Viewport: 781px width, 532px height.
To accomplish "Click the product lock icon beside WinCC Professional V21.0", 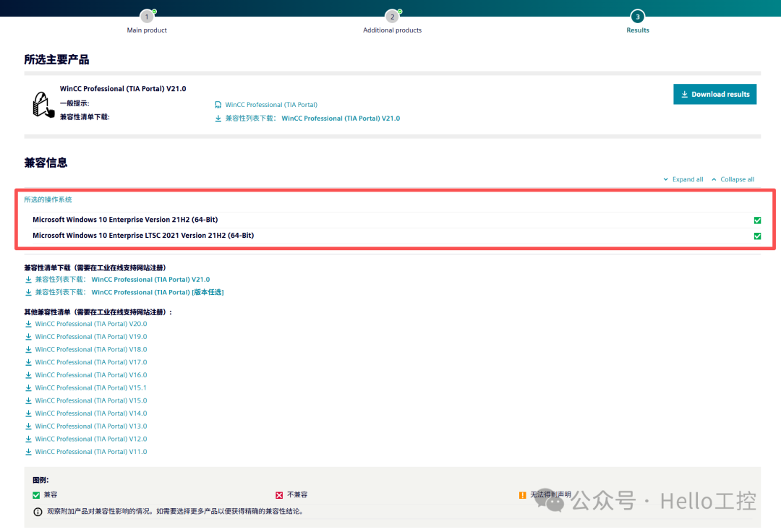I will (43, 105).
